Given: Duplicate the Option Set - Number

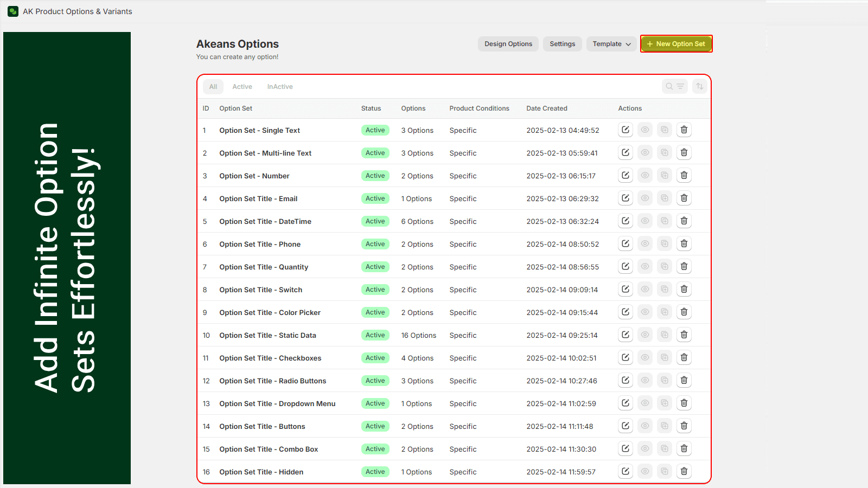Looking at the screenshot, I should tap(664, 175).
